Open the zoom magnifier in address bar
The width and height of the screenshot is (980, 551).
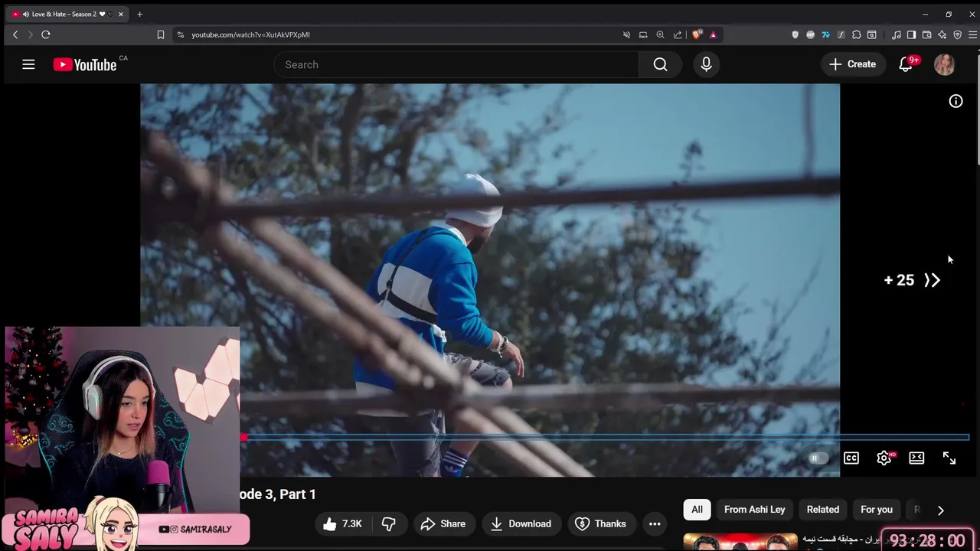(x=660, y=34)
